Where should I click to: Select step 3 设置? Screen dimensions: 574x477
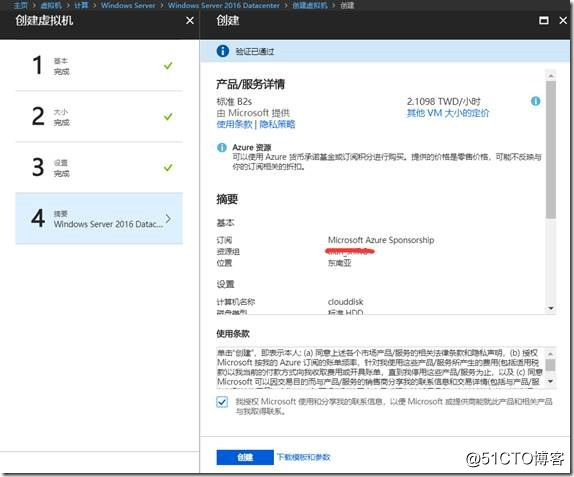pos(99,167)
